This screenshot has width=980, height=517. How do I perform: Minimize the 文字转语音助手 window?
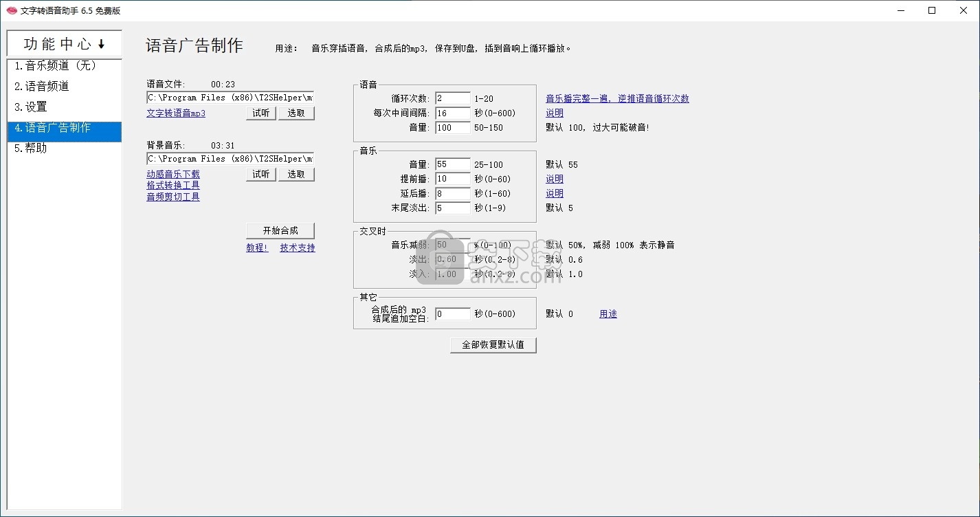click(900, 10)
